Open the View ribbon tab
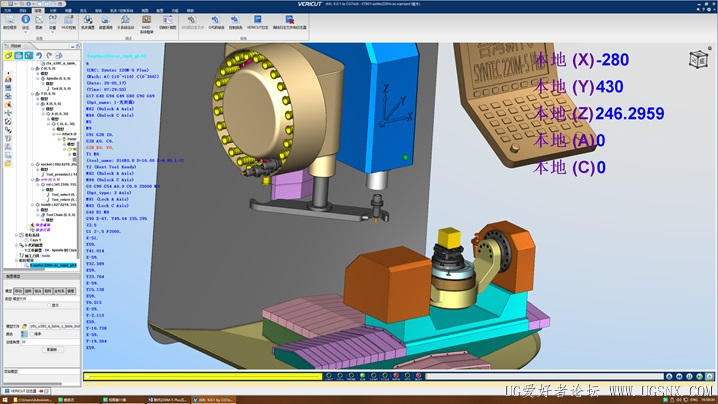718x404 pixels. click(145, 10)
